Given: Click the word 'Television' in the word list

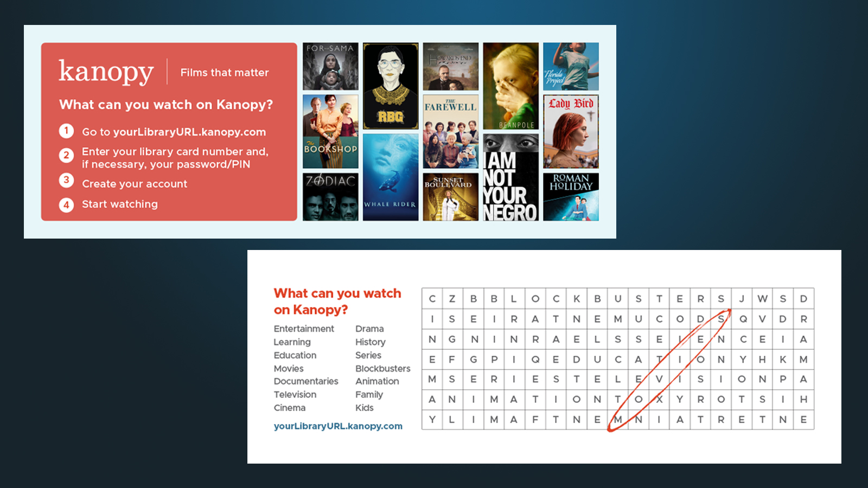Looking at the screenshot, I should click(295, 395).
